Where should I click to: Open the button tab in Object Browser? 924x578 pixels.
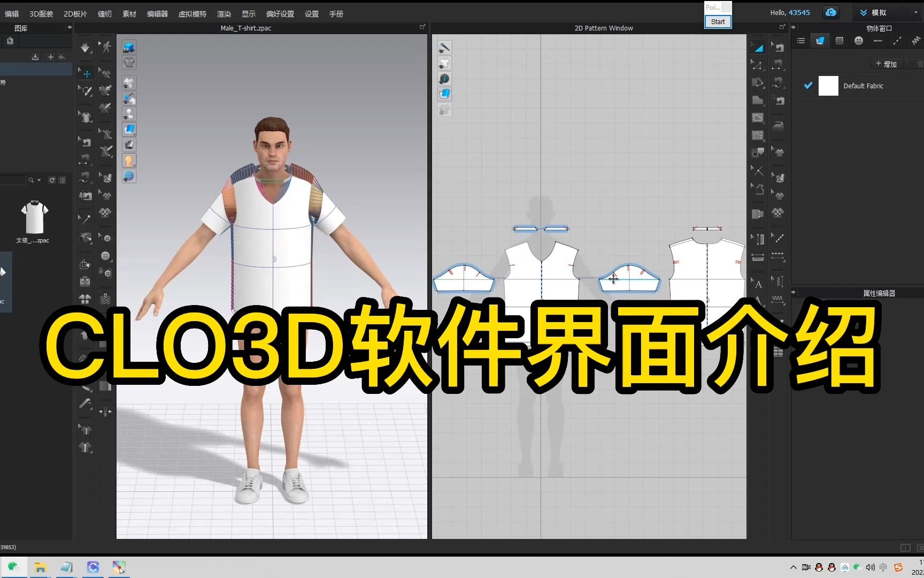859,41
